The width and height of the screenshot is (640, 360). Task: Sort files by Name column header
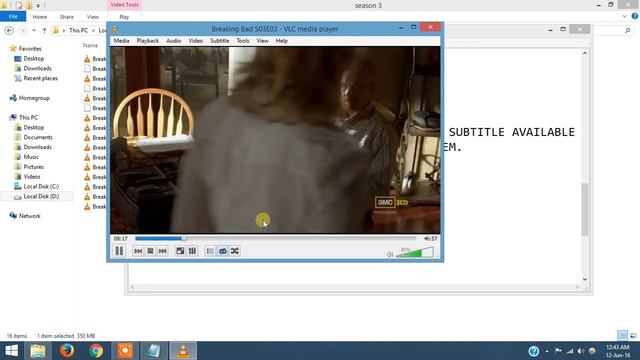pyautogui.click(x=90, y=45)
